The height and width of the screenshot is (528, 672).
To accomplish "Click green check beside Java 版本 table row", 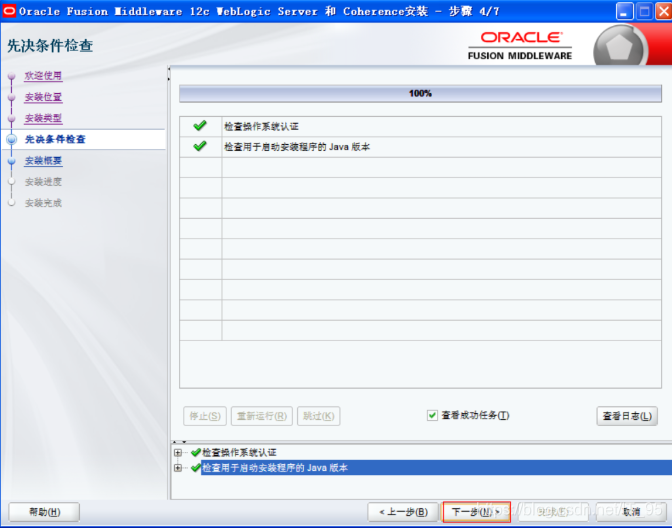I will pos(200,146).
